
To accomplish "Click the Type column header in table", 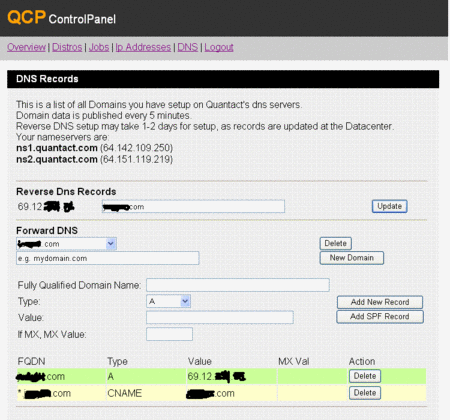I will click(117, 362).
